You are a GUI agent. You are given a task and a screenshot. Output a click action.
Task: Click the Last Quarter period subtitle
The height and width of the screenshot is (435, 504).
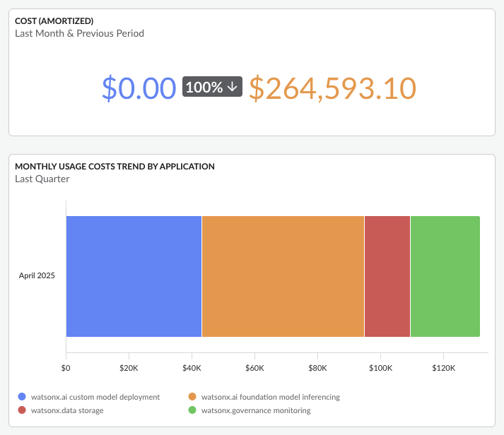tap(42, 179)
